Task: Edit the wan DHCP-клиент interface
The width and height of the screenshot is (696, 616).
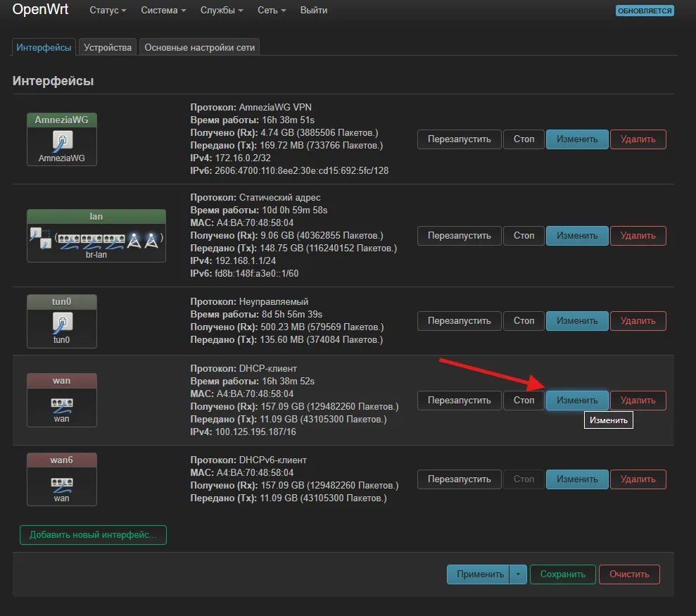Action: [x=577, y=401]
